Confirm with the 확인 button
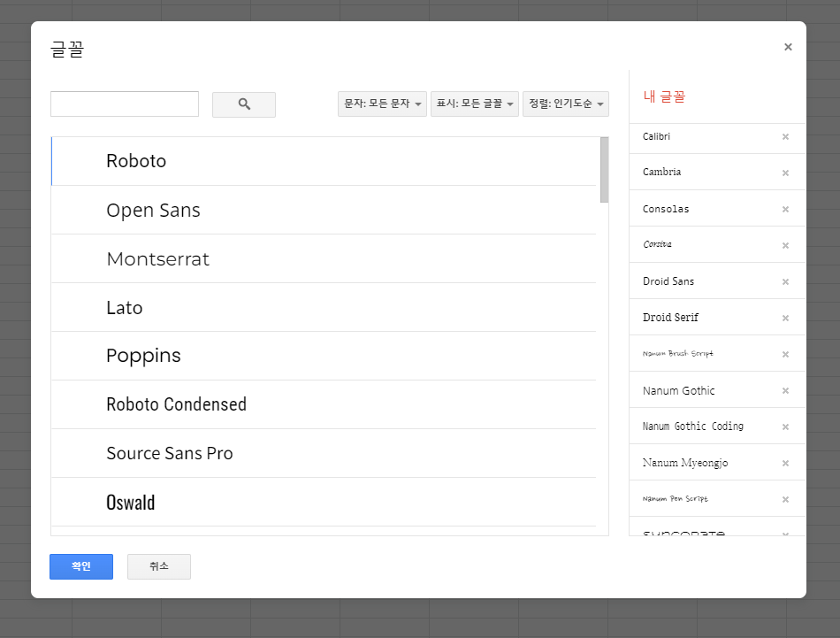The height and width of the screenshot is (638, 840). 81,566
